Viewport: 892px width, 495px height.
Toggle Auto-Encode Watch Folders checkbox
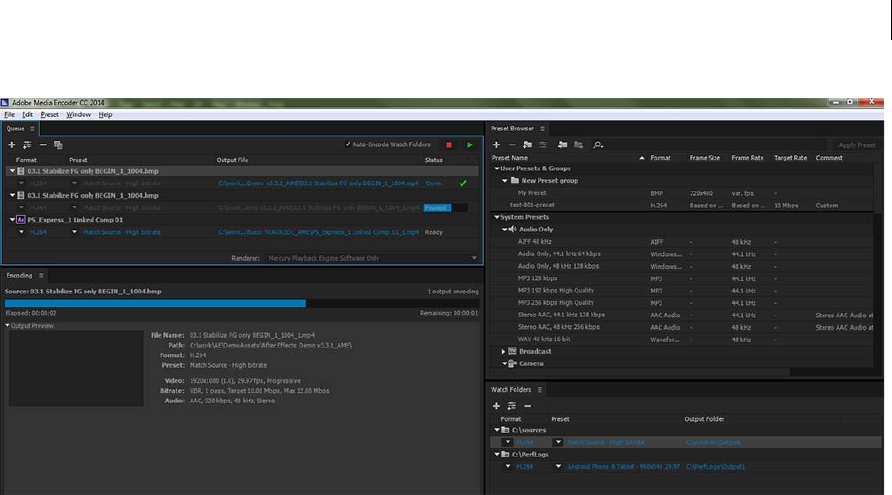[348, 145]
